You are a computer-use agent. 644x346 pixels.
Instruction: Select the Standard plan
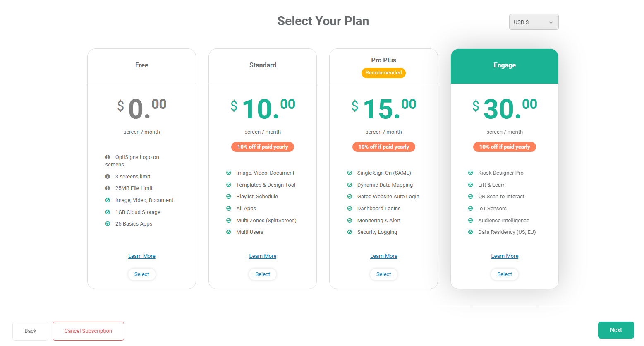click(263, 274)
